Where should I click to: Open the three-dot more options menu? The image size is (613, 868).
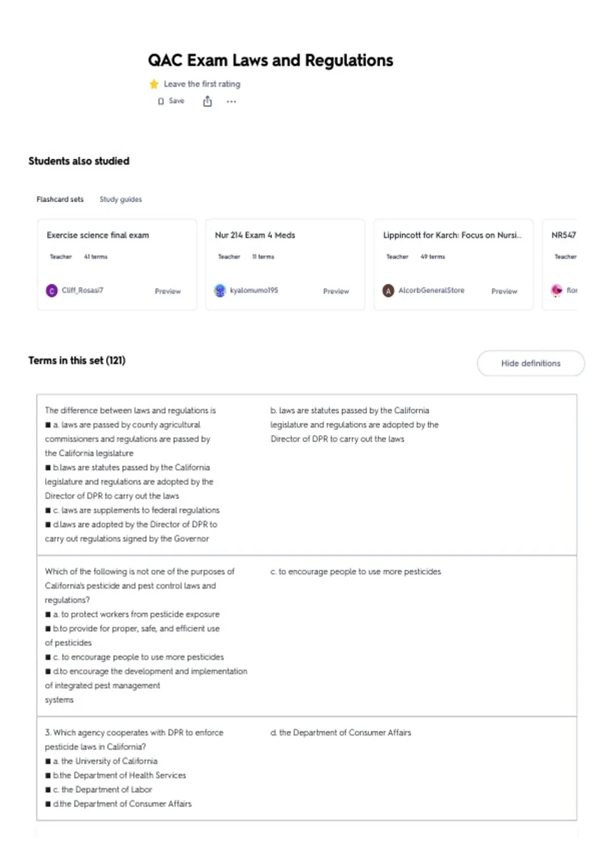(x=231, y=102)
